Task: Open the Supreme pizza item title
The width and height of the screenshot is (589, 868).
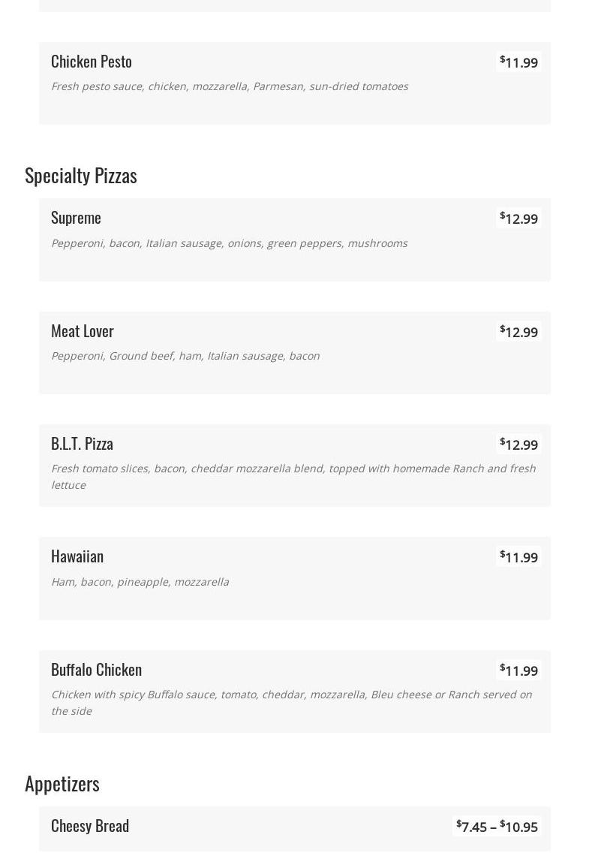Action: click(76, 218)
